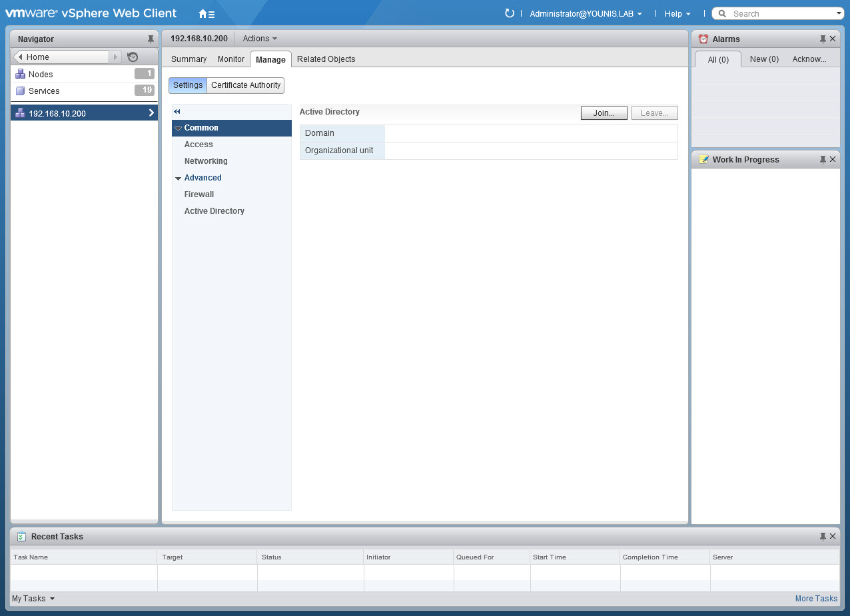
Task: Pin the Work In Progress panel
Action: [823, 160]
